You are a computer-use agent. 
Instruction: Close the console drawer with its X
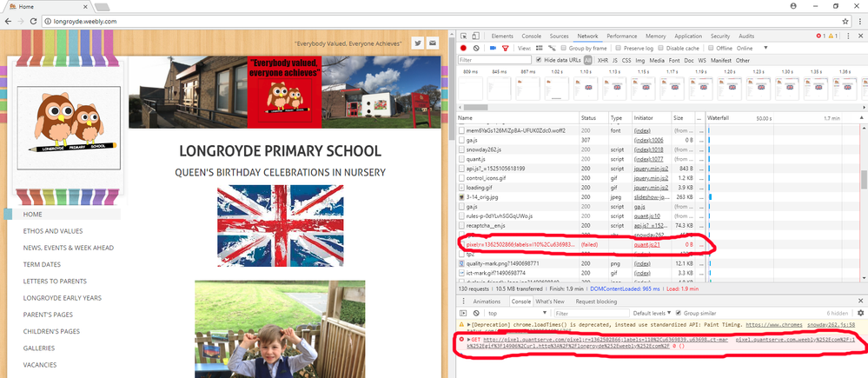click(x=860, y=301)
